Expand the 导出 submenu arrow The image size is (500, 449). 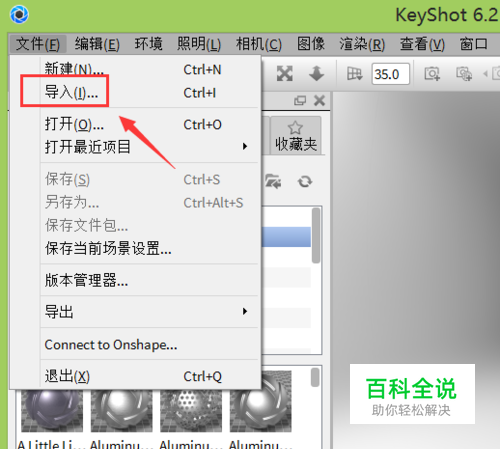click(x=245, y=311)
